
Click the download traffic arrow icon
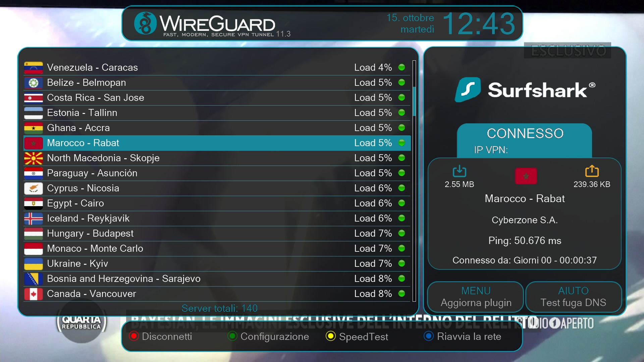459,171
